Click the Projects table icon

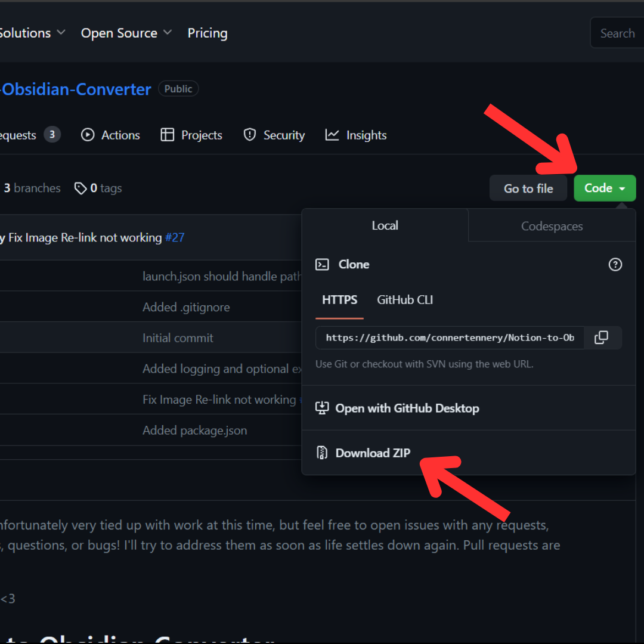[x=167, y=135]
